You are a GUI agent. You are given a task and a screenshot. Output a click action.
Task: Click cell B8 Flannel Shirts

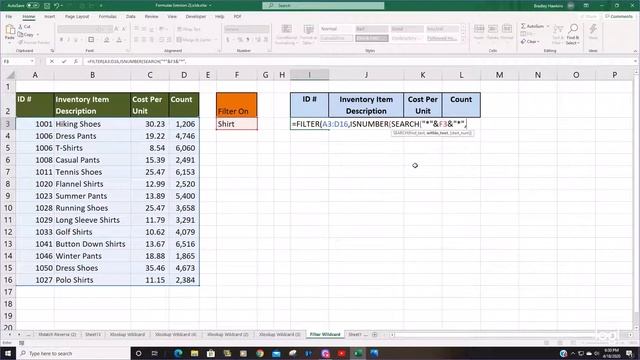(92, 184)
